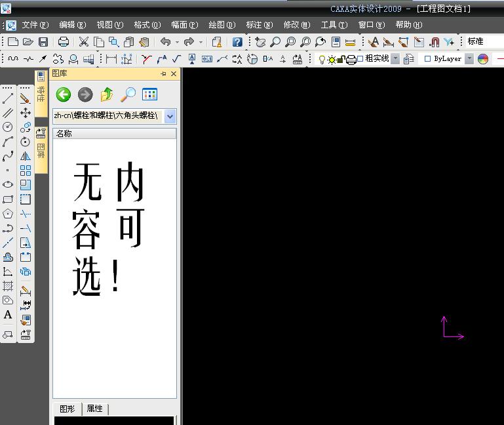This screenshot has width=504, height=425.
Task: Click the green back arrow in 图库 panel
Action: [64, 94]
